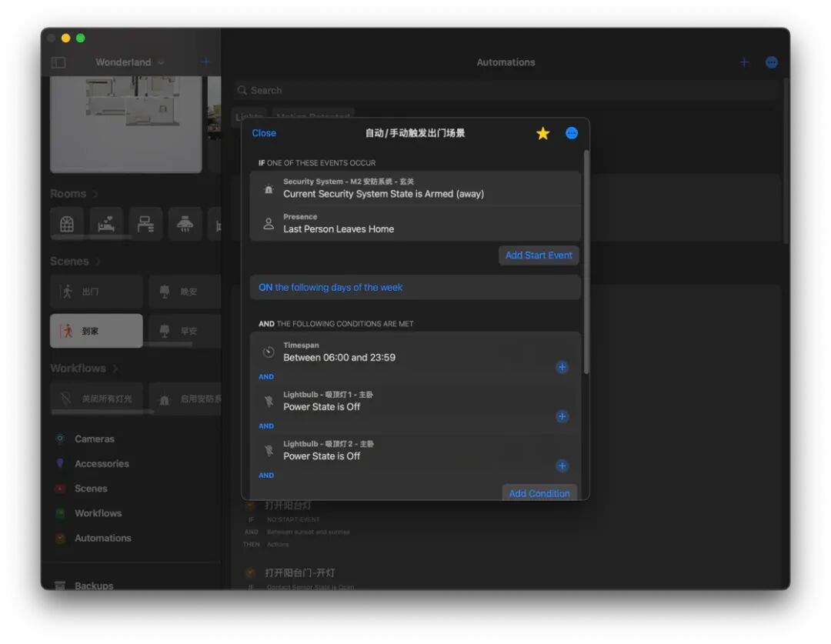This screenshot has width=831, height=644.
Task: Open Backups in the sidebar
Action: [94, 586]
